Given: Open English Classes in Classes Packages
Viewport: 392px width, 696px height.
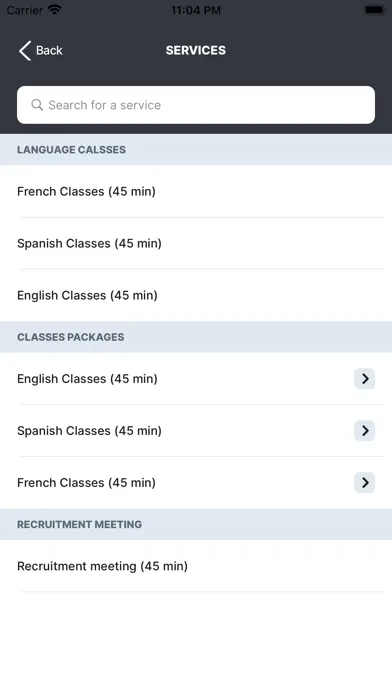Looking at the screenshot, I should point(196,379).
